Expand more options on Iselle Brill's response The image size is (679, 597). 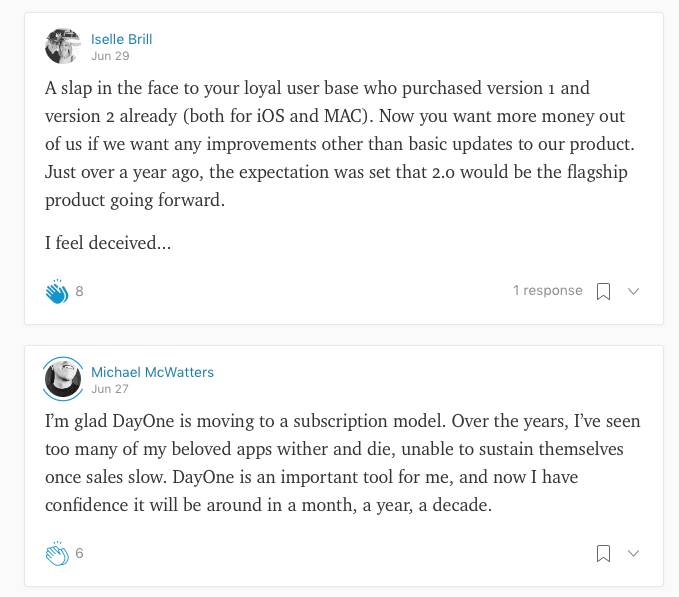633,291
